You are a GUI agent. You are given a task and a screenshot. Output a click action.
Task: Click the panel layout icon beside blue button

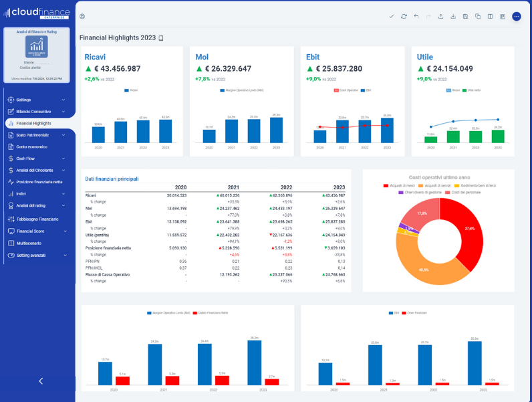503,16
